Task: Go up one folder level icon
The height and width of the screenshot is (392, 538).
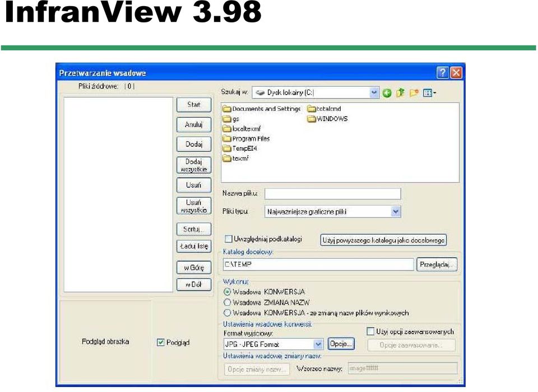Action: click(400, 92)
